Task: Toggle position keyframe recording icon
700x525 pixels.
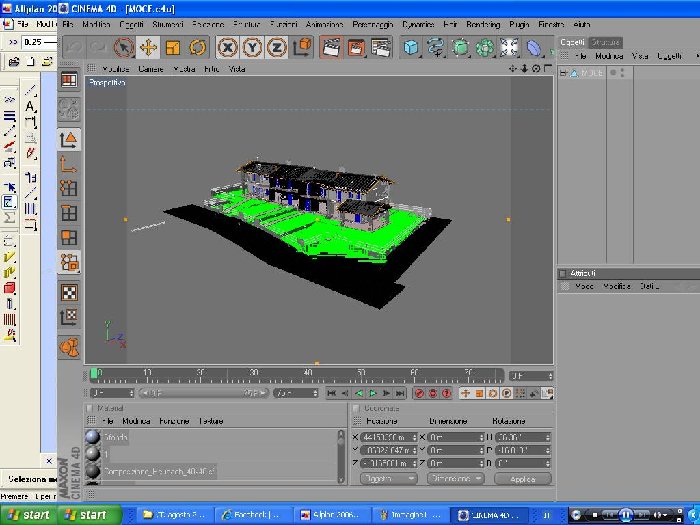Action: click(x=466, y=393)
